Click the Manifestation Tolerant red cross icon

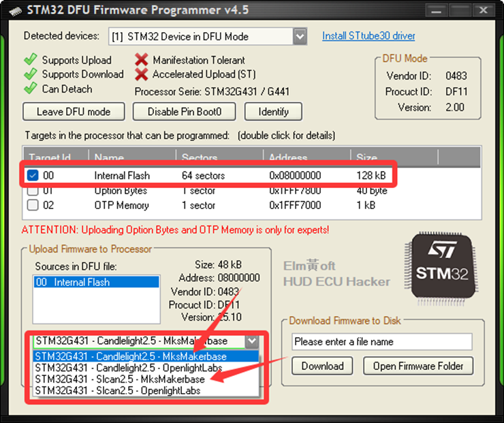point(142,60)
